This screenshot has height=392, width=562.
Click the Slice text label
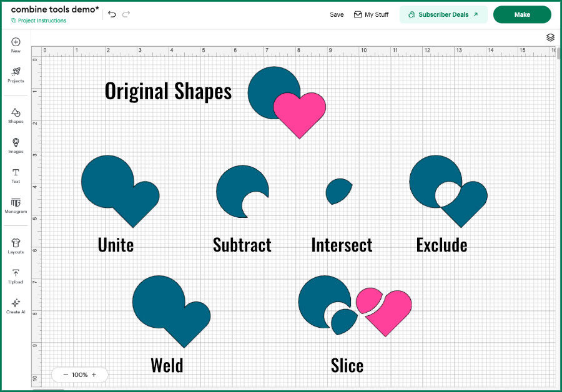tap(347, 366)
